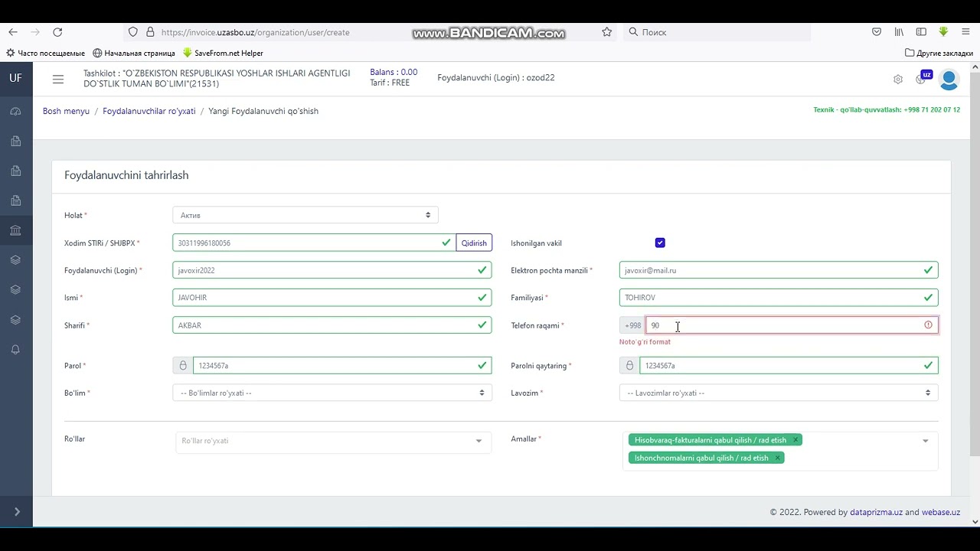Open the notifications bell in sidebar
The width and height of the screenshot is (980, 551).
point(15,350)
